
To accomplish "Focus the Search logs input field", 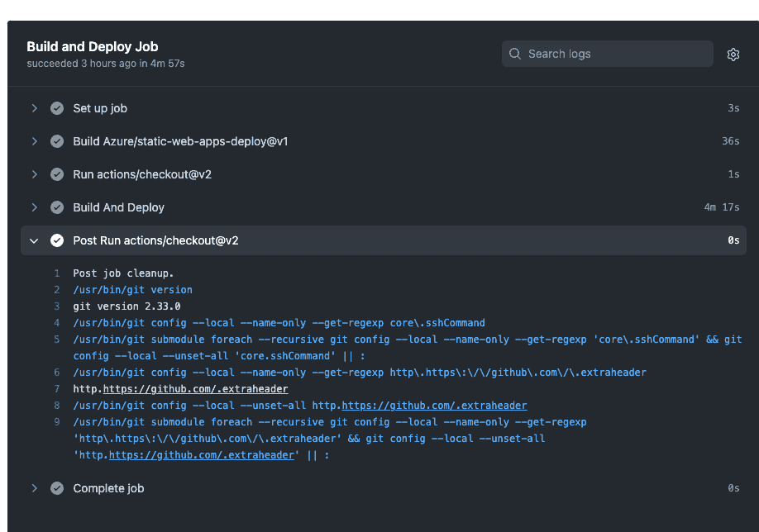I will (607, 54).
